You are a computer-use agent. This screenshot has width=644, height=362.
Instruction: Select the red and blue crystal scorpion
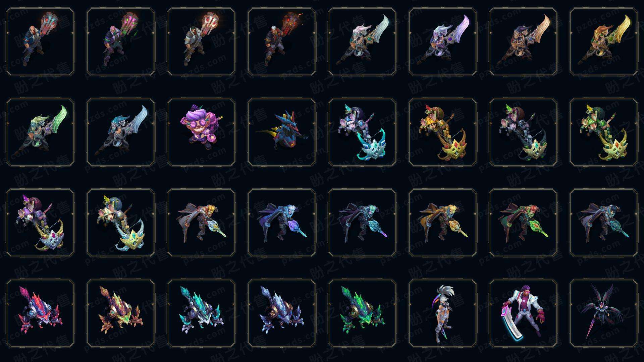40,313
